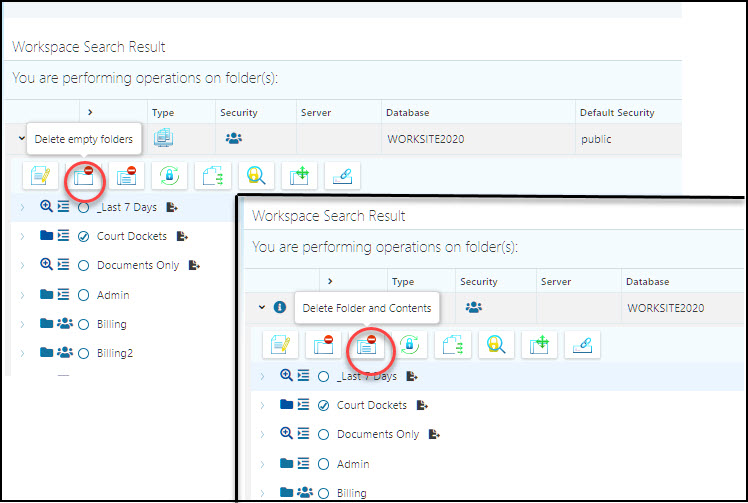Click export icon beside _Last 7 Days in back window
This screenshot has width=748, height=503.
[172, 207]
